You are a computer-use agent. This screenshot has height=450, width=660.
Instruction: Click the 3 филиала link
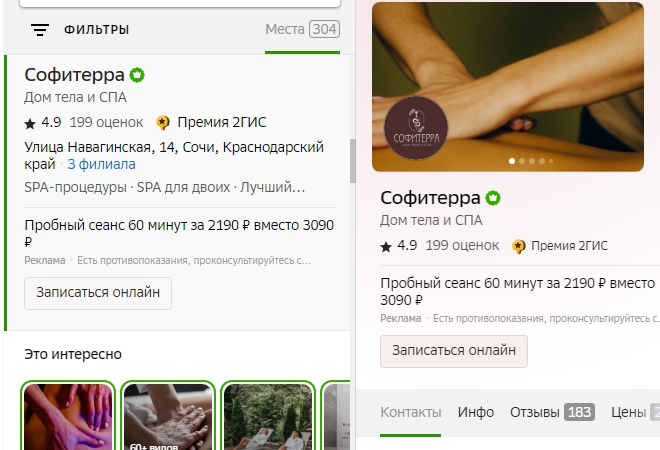pos(101,164)
